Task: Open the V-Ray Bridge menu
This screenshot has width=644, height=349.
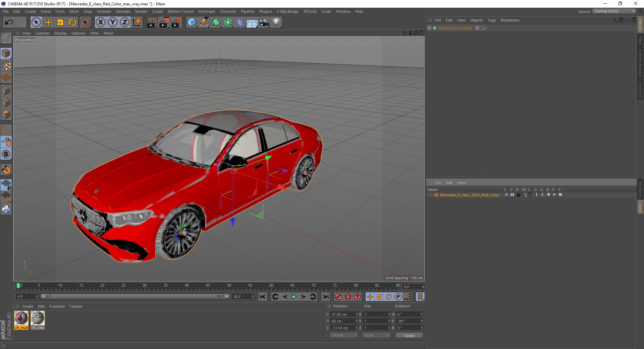Action: tap(287, 11)
